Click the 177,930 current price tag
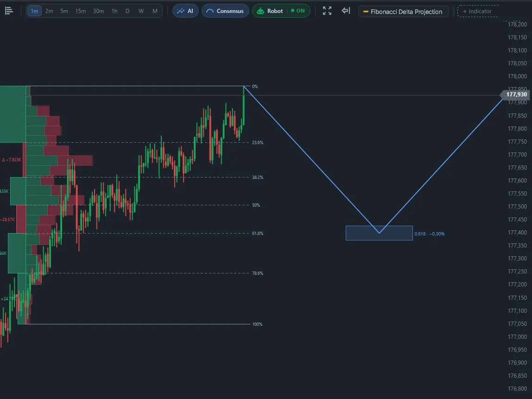The image size is (532, 399). coord(515,95)
